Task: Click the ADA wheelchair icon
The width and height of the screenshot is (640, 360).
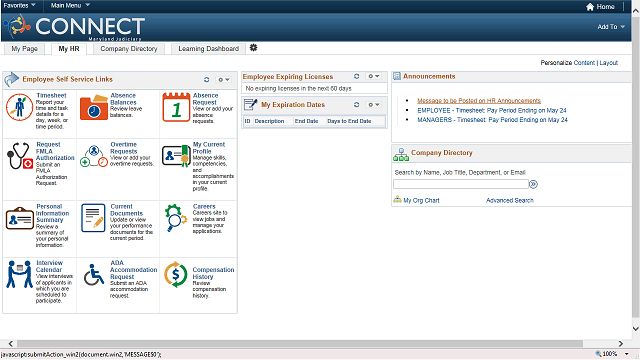Action: 94,274
